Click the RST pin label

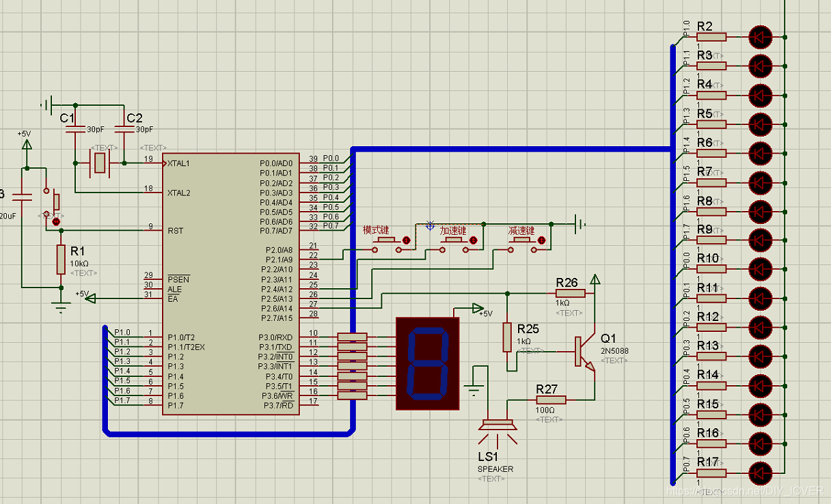[175, 231]
